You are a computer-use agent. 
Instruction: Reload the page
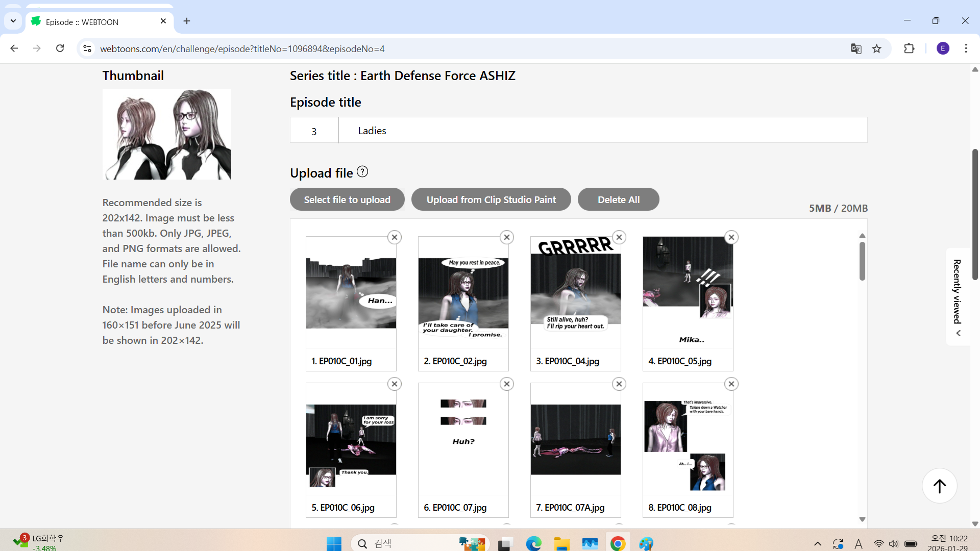60,48
